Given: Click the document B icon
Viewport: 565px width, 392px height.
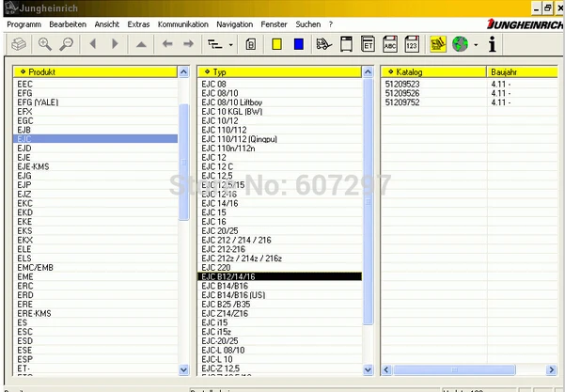Looking at the screenshot, I should (251, 44).
